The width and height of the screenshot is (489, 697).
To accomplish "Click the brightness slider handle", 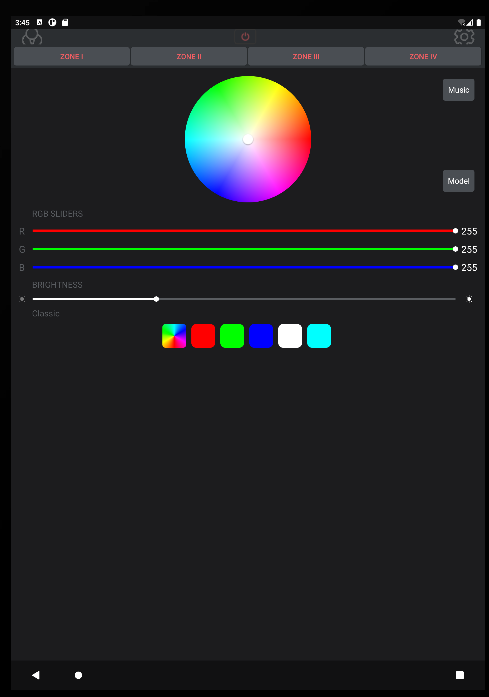I will coord(156,299).
